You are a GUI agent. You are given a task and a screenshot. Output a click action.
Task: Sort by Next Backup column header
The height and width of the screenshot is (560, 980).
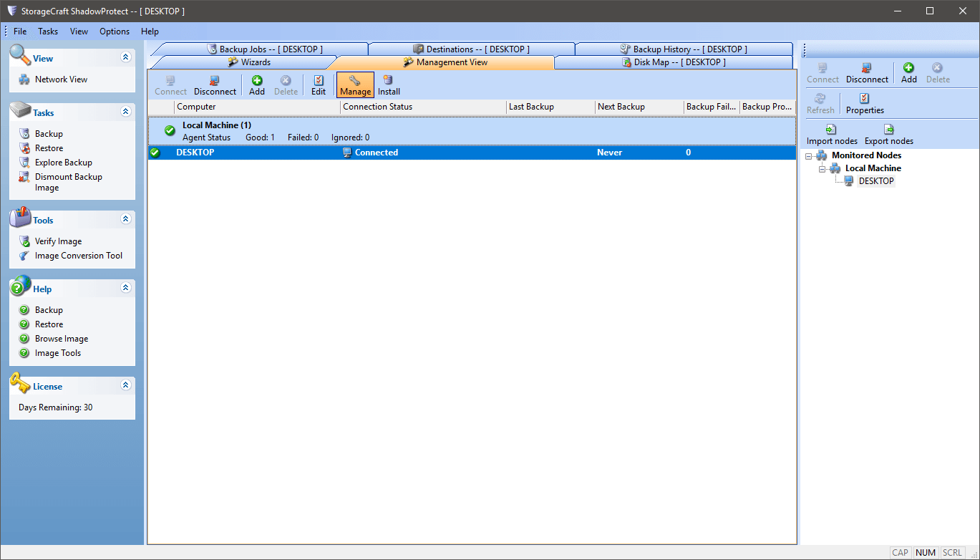[x=639, y=107]
